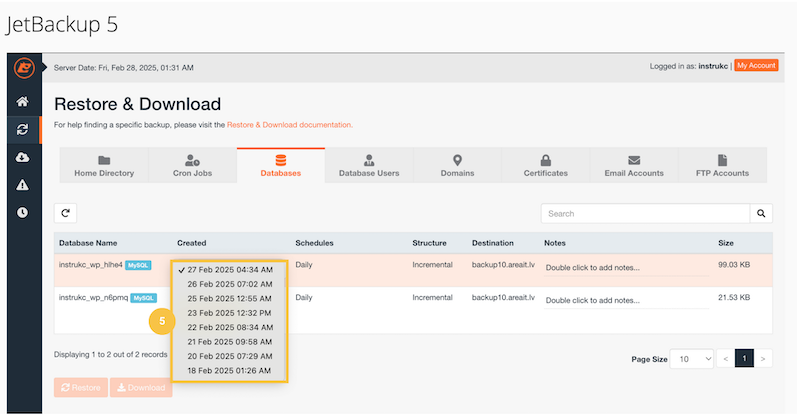This screenshot has width=797, height=414.
Task: Click the Search input field
Action: 645,213
